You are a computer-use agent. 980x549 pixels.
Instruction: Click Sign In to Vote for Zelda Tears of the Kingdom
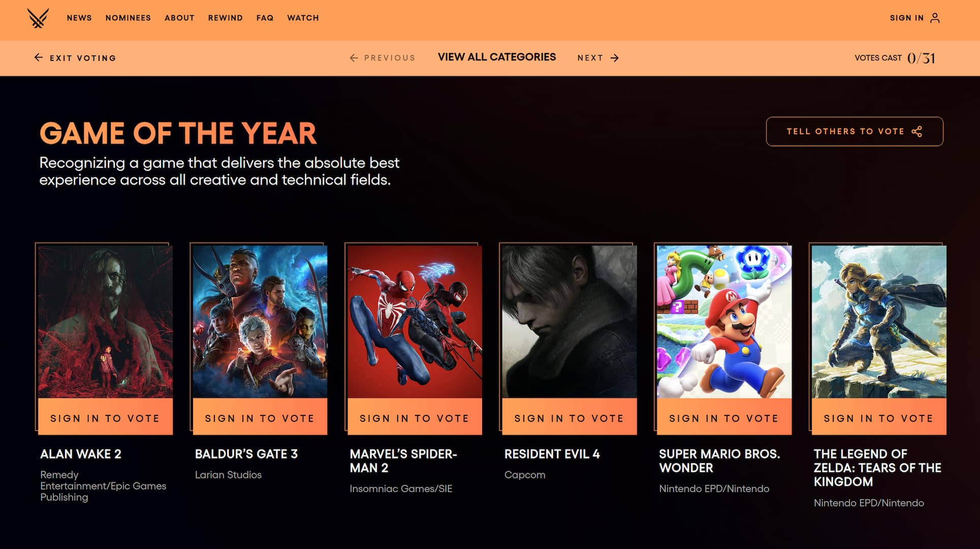click(x=879, y=418)
